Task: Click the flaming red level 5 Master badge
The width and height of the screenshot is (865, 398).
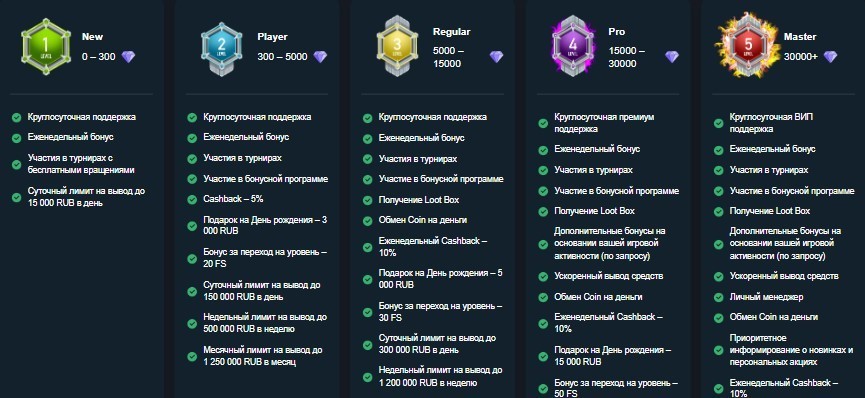Action: click(x=749, y=46)
